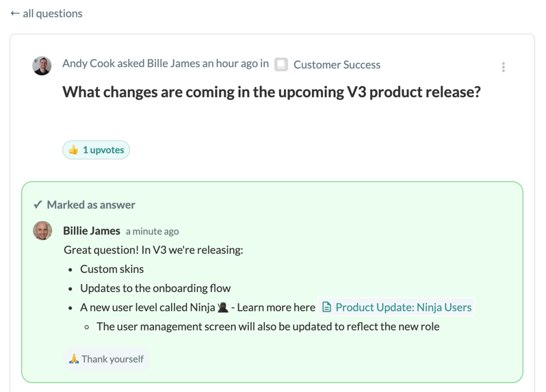Click the Marked as answer label
Image resolution: width=546 pixels, height=392 pixels.
click(x=91, y=205)
